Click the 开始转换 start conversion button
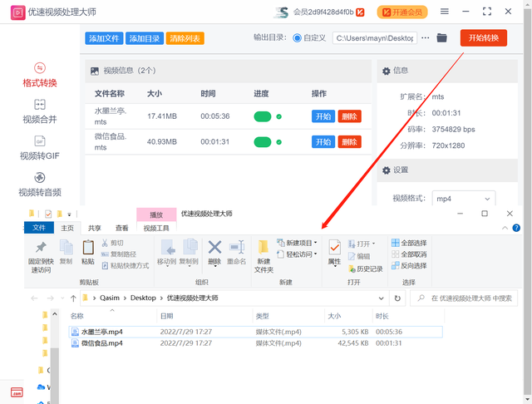This screenshot has width=532, height=404. 483,38
